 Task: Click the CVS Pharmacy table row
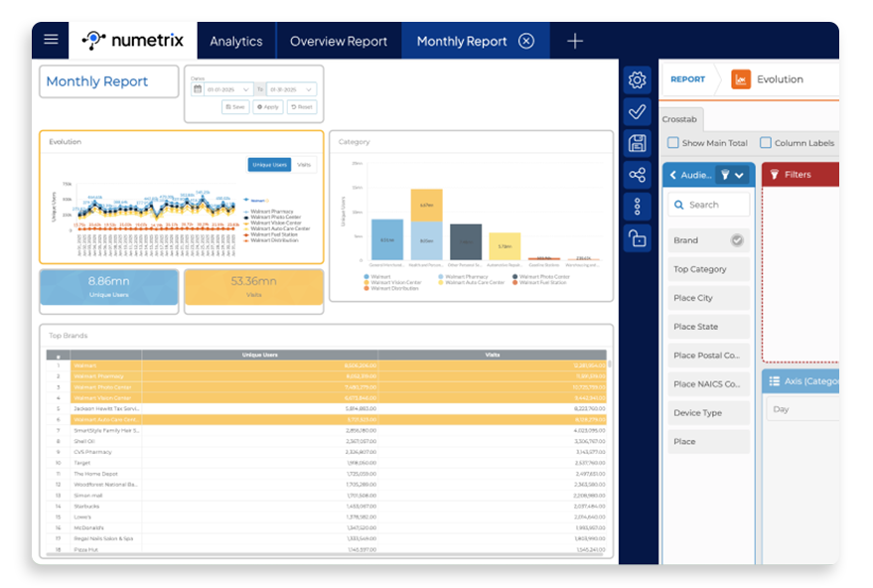coord(327,452)
